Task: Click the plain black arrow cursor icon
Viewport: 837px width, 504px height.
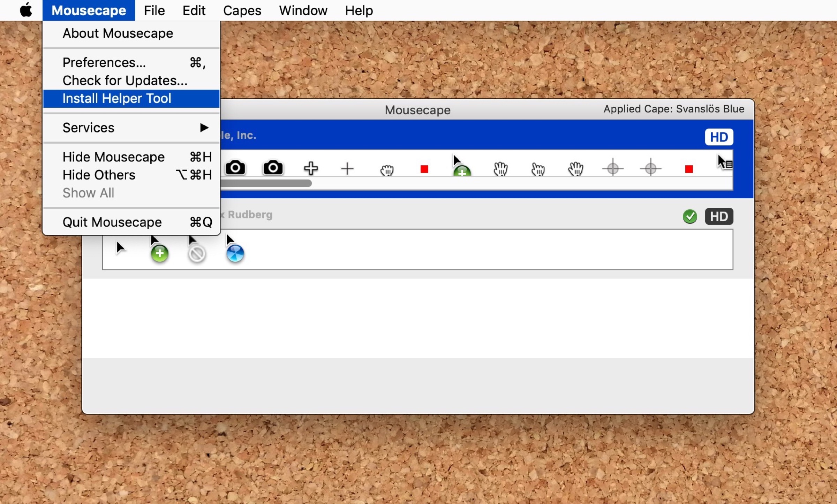Action: point(120,247)
